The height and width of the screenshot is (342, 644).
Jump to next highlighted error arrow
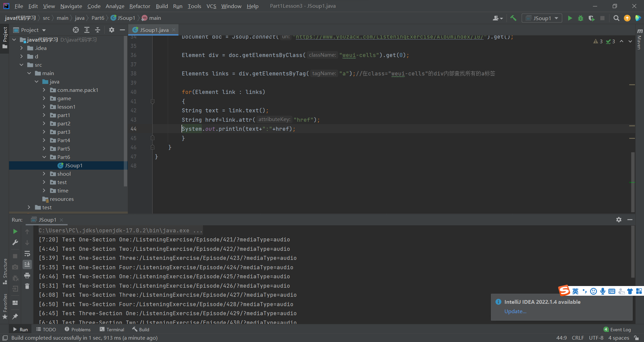630,41
